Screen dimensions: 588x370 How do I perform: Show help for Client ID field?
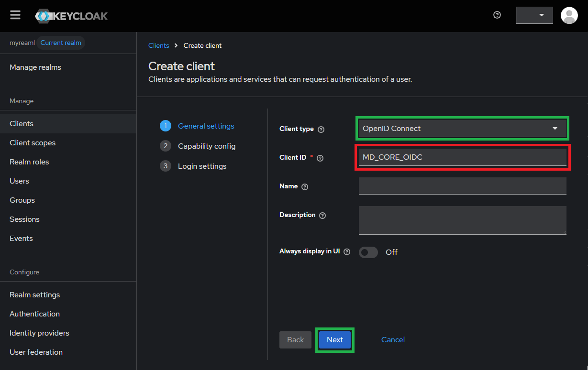click(x=320, y=158)
